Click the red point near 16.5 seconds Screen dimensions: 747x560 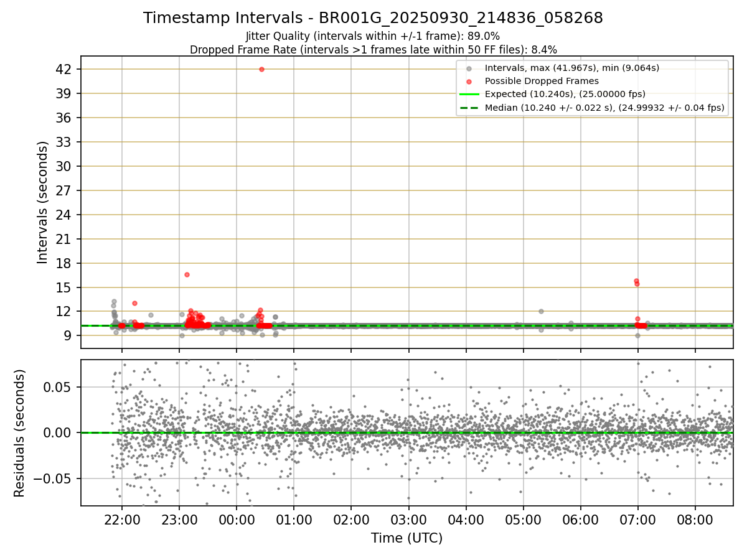(187, 274)
